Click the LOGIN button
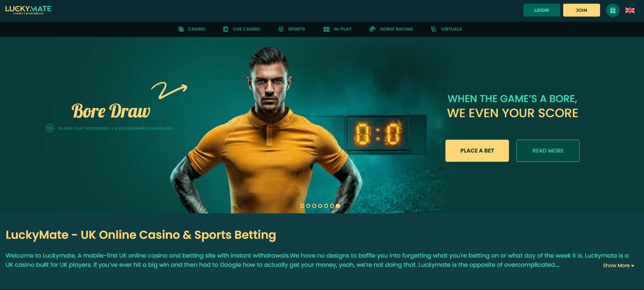The width and height of the screenshot is (644, 290). [542, 10]
